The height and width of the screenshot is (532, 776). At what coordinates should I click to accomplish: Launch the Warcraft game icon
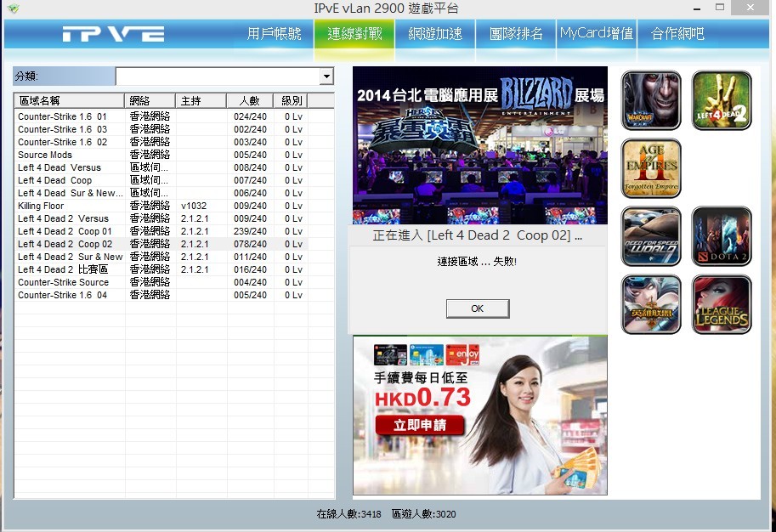click(651, 100)
